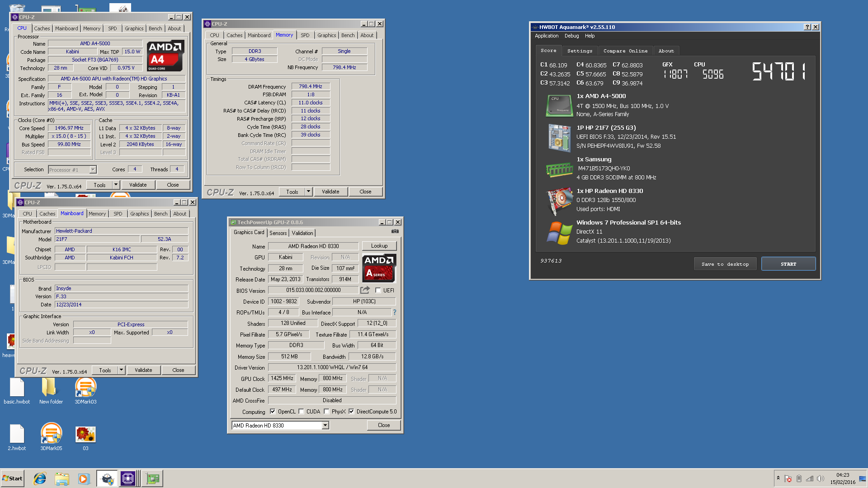This screenshot has width=868, height=488.
Task: Switch to the Sensors tab in GPU-Z
Action: (x=278, y=233)
